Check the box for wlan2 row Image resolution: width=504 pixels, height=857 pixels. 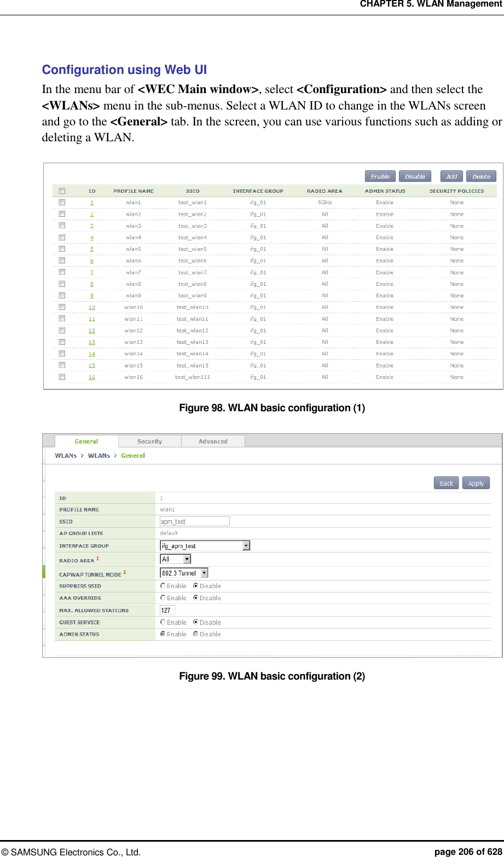(x=62, y=214)
